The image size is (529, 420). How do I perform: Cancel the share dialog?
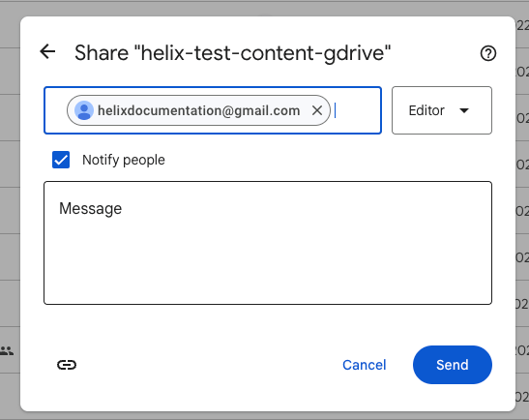364,365
